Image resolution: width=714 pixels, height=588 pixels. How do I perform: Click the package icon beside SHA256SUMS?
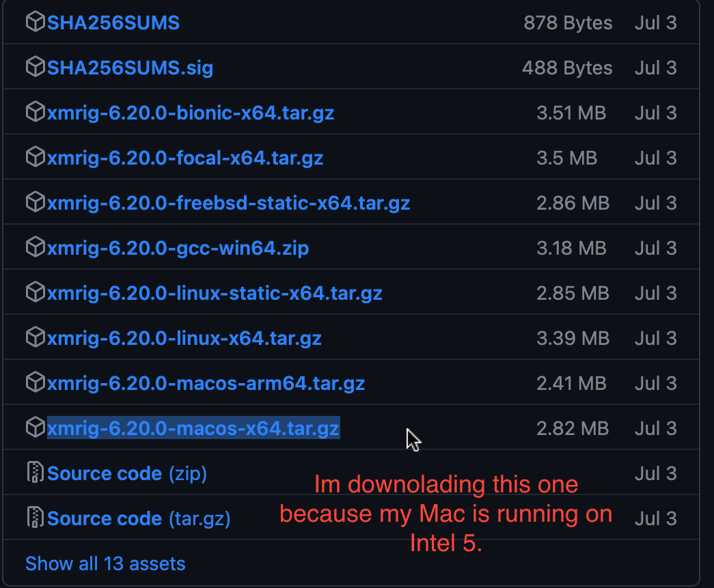[36, 22]
